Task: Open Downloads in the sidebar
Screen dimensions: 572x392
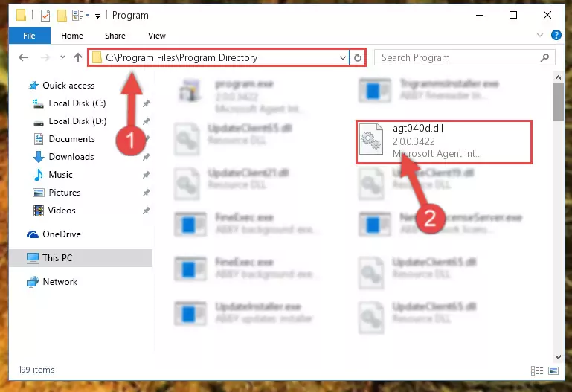Action: click(x=71, y=157)
